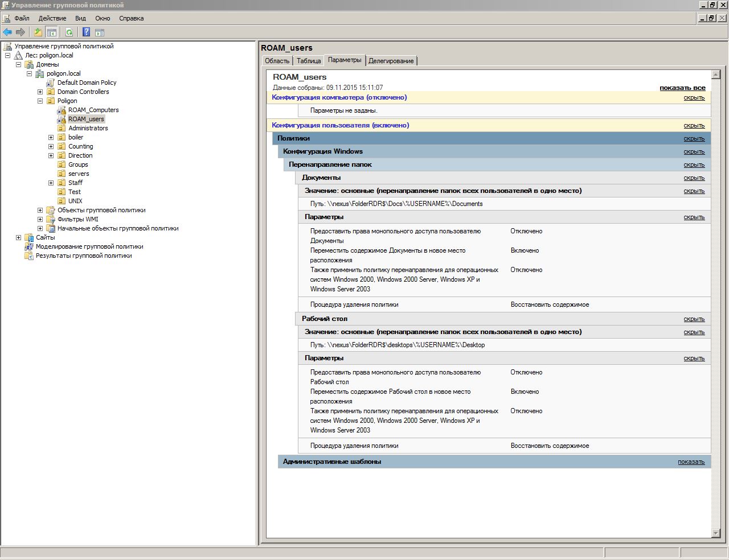Viewport: 729px width, 560px height.
Task: Switch to the 'Таблица' tab
Action: pyautogui.click(x=309, y=61)
